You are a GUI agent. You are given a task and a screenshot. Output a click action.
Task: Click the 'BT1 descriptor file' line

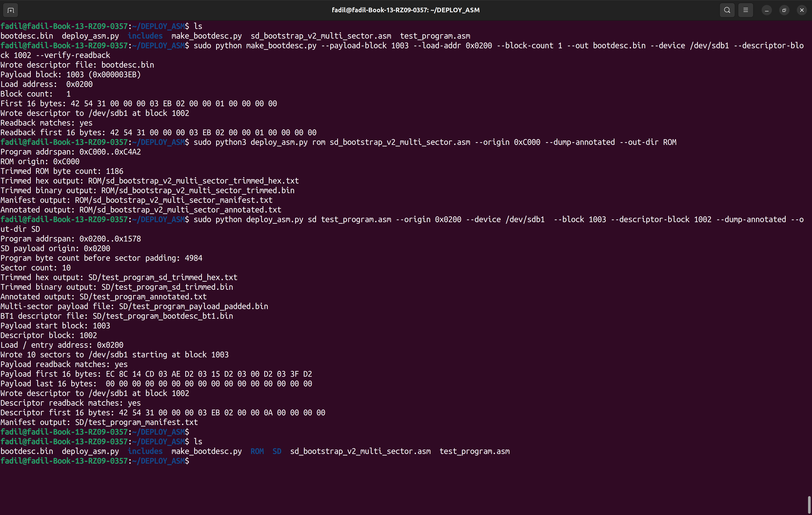[x=117, y=316]
